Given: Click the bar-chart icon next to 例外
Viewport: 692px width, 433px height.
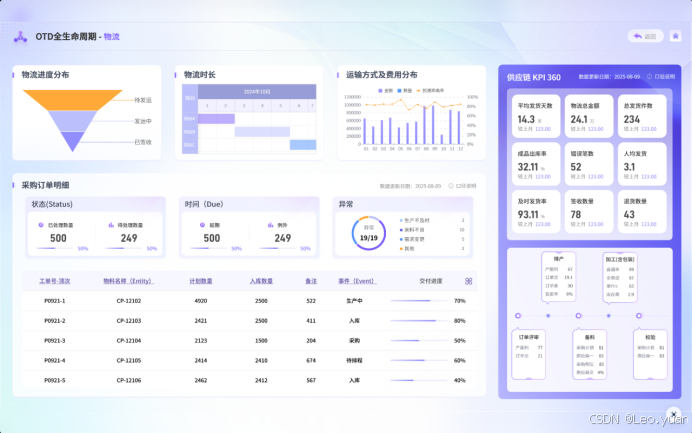Looking at the screenshot, I should pyautogui.click(x=270, y=225).
